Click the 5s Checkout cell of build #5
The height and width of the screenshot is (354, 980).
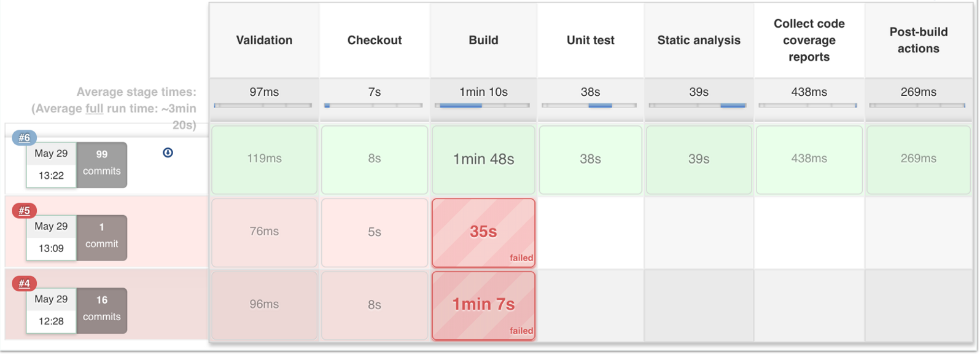coord(374,232)
